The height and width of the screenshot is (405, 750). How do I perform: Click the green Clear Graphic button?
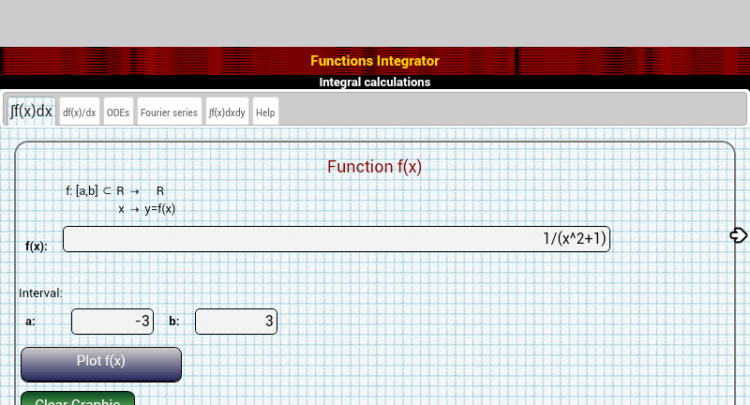pos(78,398)
